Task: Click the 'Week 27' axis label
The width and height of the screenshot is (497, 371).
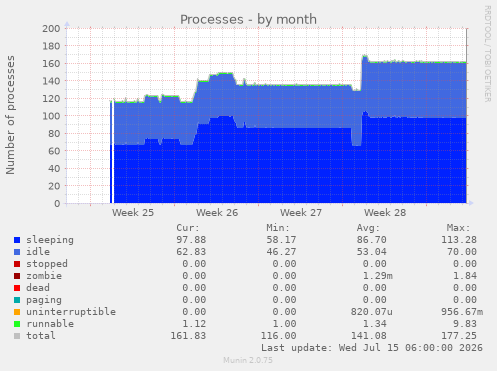Action: coord(301,213)
